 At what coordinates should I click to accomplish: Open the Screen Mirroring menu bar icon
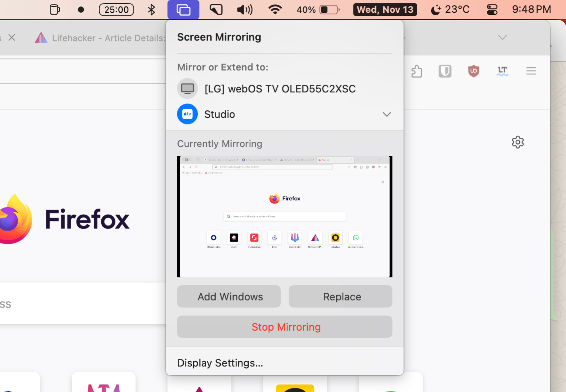[x=183, y=10]
